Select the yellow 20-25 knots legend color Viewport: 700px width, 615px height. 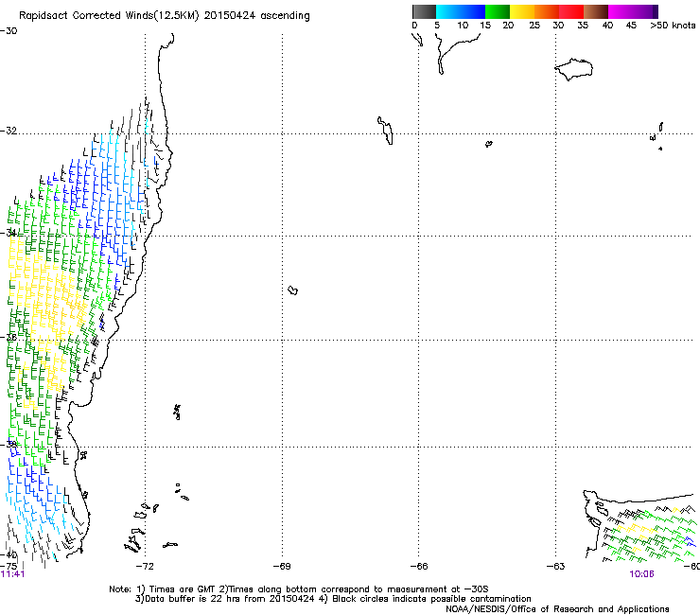click(522, 11)
